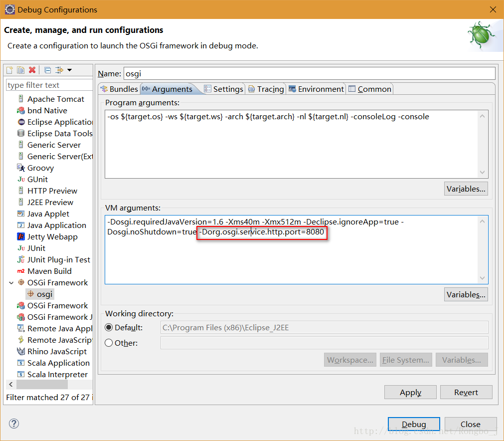
Task: Switch to the Arguments tab
Action: pyautogui.click(x=168, y=89)
